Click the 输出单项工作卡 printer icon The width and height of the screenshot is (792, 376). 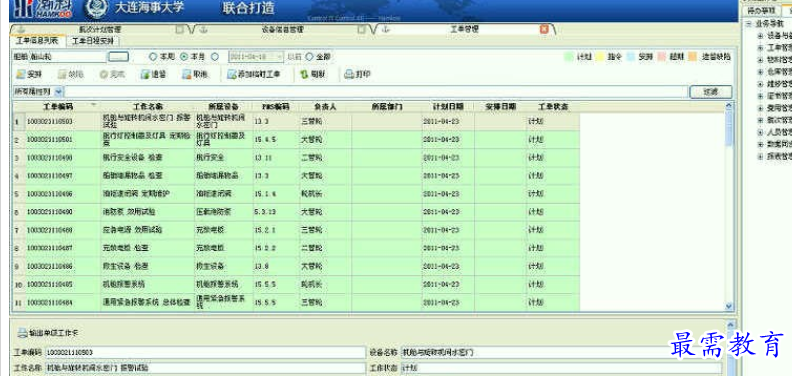(x=22, y=333)
